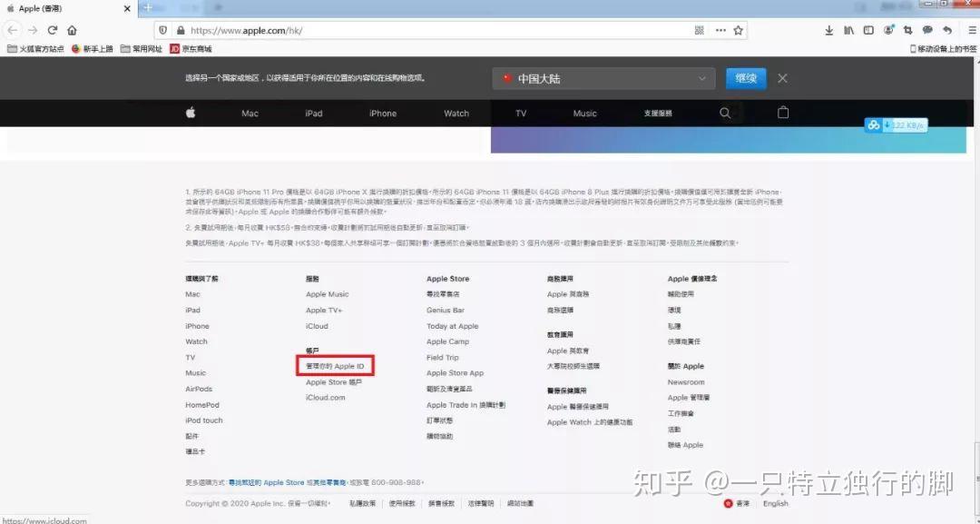Toggle the sidebar icon in the toolbar
The width and height of the screenshot is (980, 524).
[868, 30]
